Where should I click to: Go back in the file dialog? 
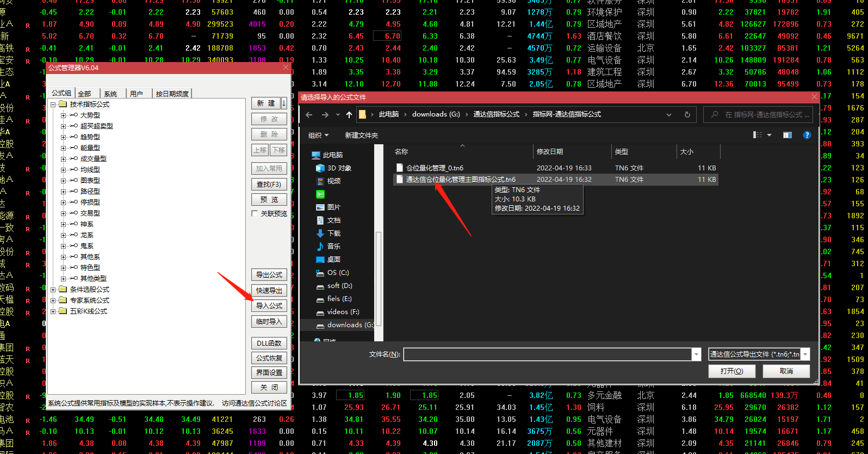pos(309,115)
